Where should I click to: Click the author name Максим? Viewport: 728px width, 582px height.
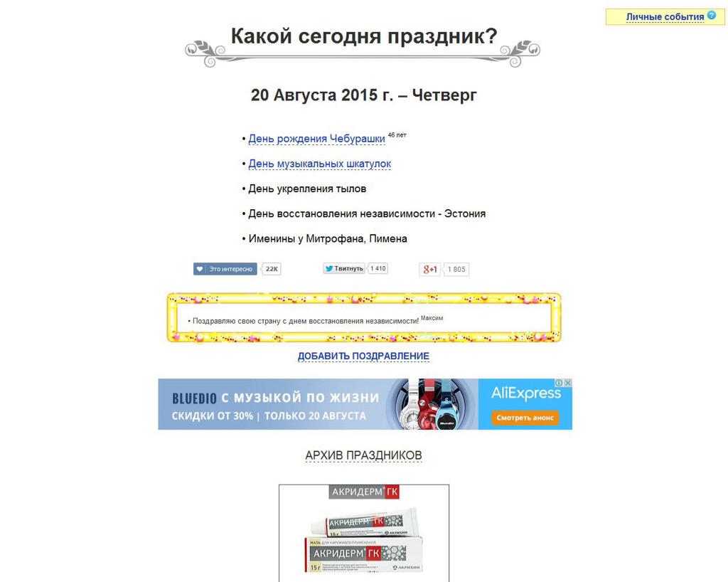pos(432,318)
